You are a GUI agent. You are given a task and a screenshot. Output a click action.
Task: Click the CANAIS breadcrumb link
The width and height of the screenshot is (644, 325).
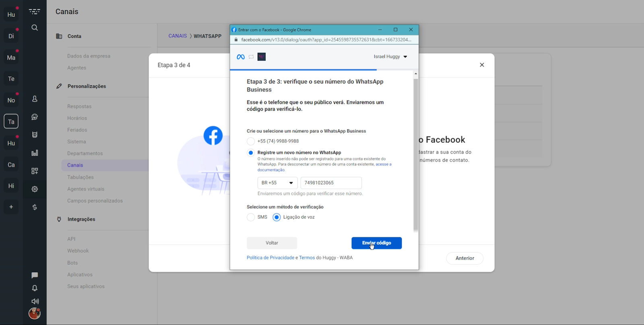[x=178, y=36]
